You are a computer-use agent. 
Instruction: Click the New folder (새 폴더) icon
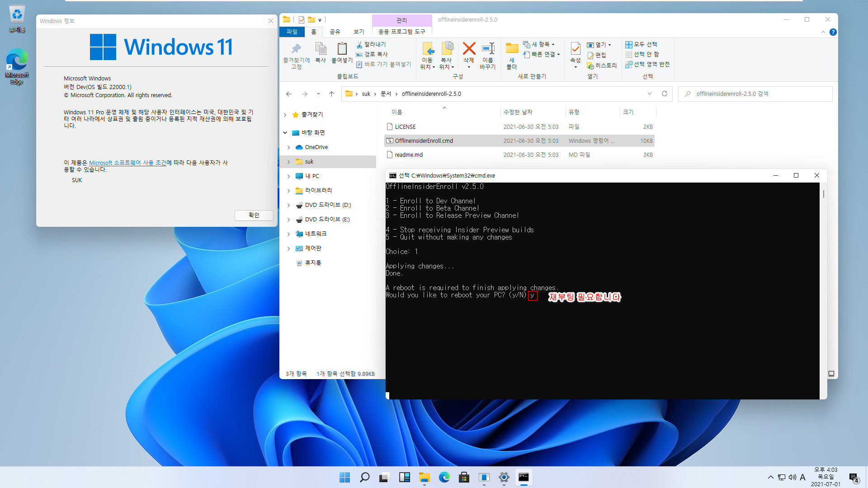pyautogui.click(x=512, y=56)
